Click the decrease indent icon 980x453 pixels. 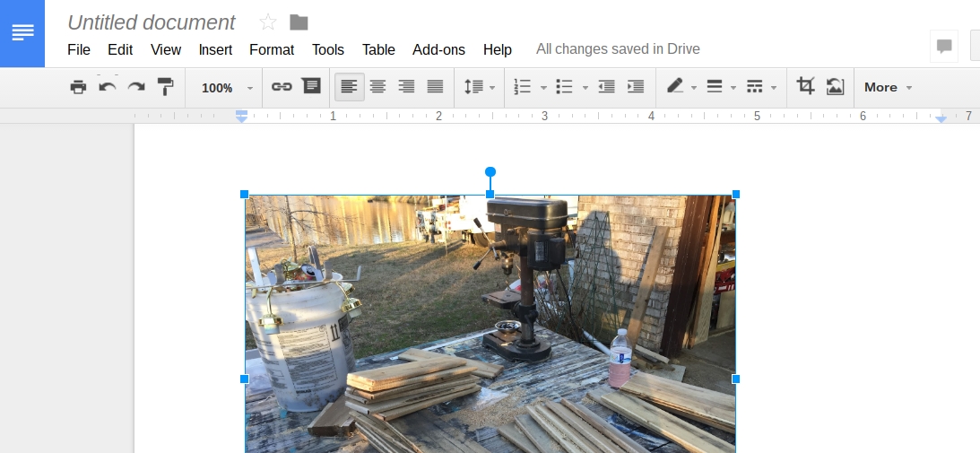pos(606,87)
